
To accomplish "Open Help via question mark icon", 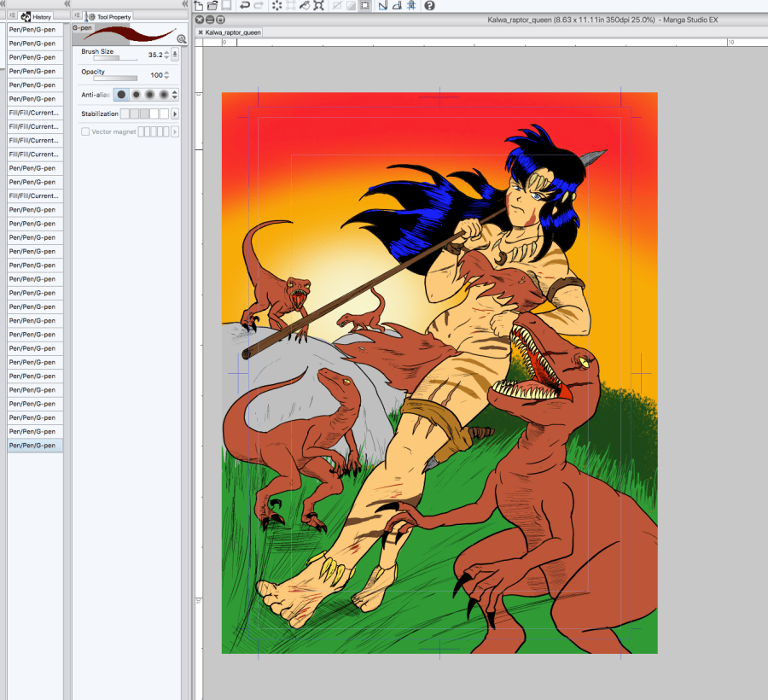I will click(429, 5).
